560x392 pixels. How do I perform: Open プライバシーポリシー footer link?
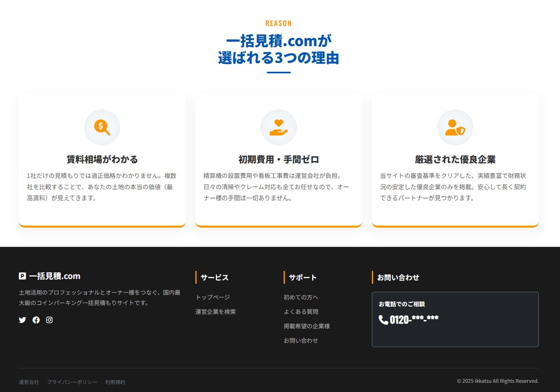[x=72, y=382]
